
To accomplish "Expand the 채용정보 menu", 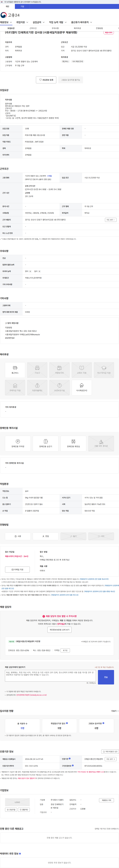I will [6, 22].
